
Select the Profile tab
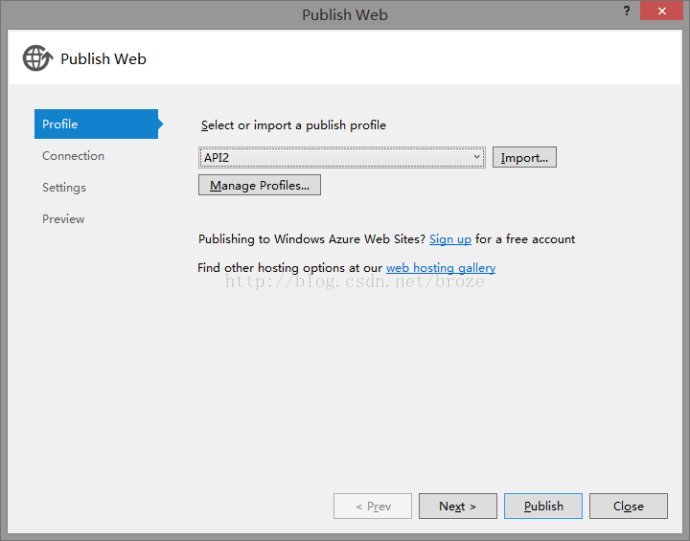pyautogui.click(x=96, y=124)
